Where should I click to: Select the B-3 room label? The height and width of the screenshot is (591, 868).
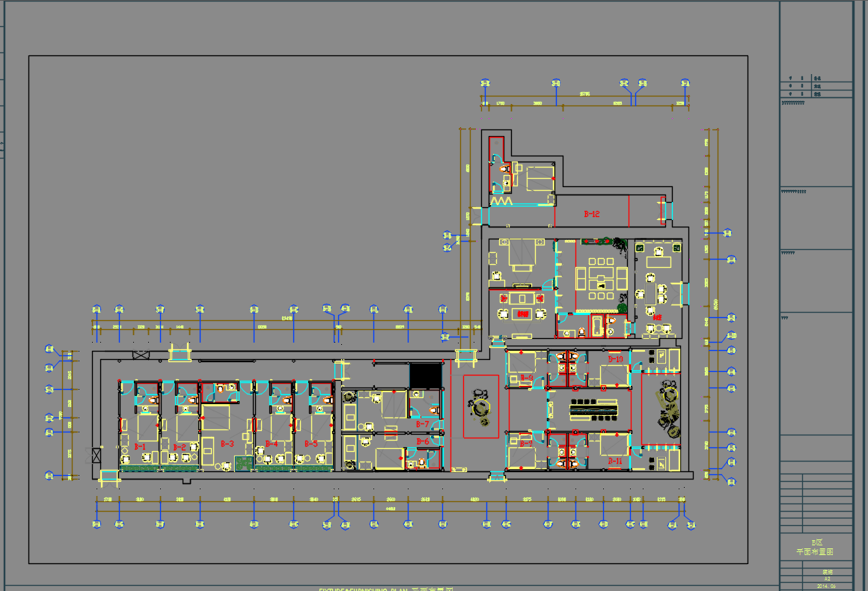[227, 444]
